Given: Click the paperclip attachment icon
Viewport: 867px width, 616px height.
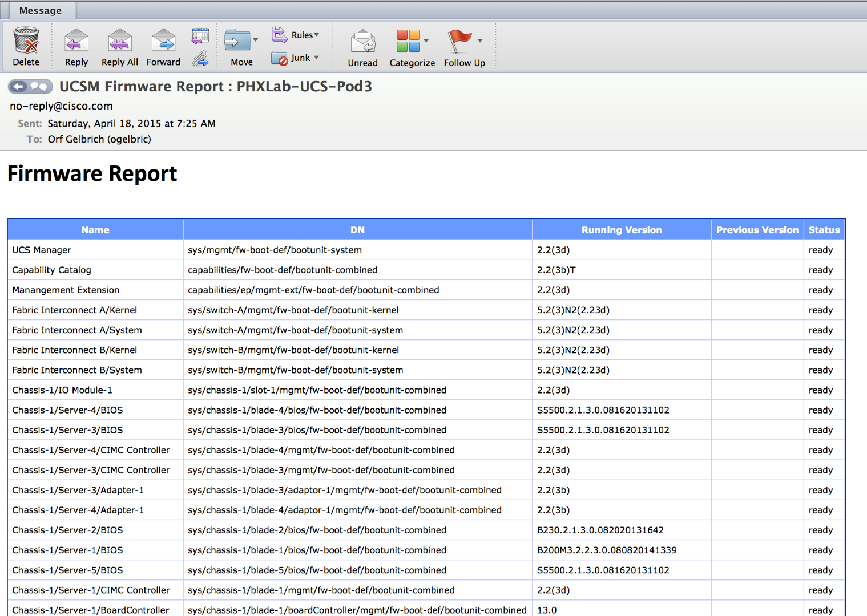Looking at the screenshot, I should pyautogui.click(x=200, y=59).
